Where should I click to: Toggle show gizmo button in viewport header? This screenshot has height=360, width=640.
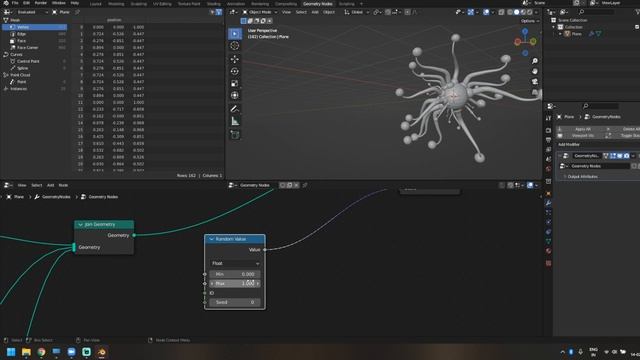coord(471,12)
